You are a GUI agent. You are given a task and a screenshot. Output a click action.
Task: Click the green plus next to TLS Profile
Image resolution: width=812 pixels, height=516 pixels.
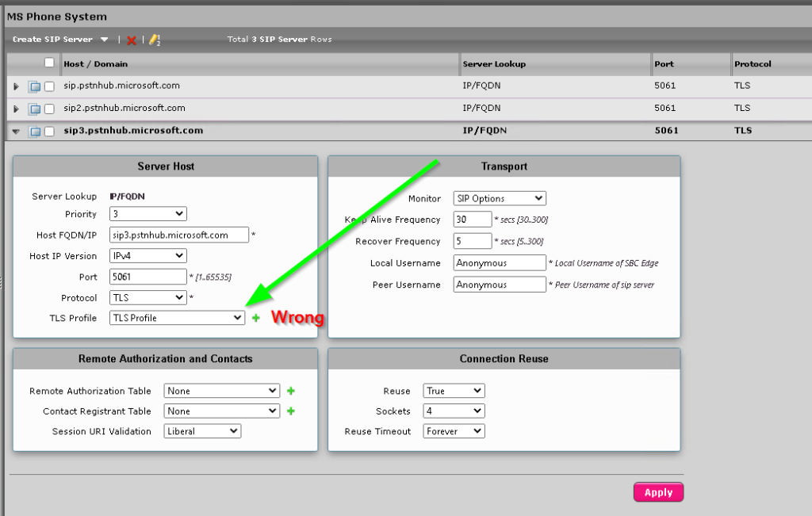[256, 318]
